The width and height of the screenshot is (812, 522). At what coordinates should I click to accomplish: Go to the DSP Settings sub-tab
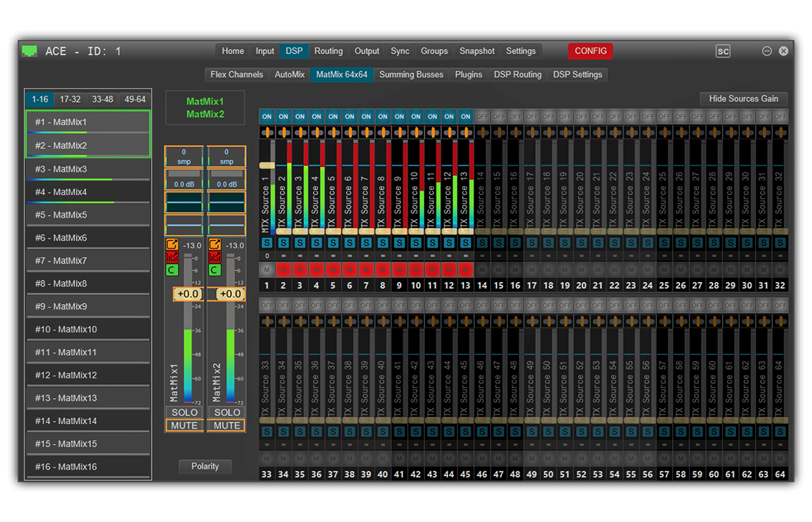578,75
